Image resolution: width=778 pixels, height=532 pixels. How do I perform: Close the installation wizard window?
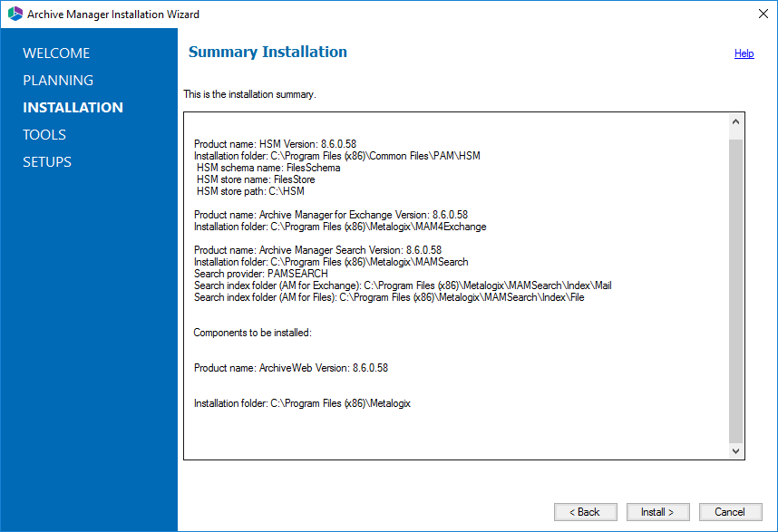(763, 14)
